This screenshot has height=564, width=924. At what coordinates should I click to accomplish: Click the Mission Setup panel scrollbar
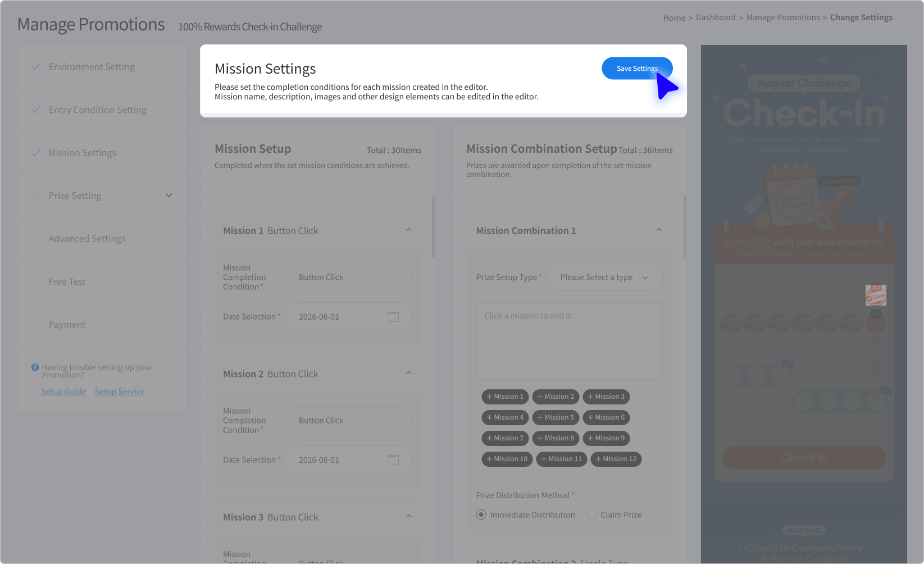click(x=433, y=226)
